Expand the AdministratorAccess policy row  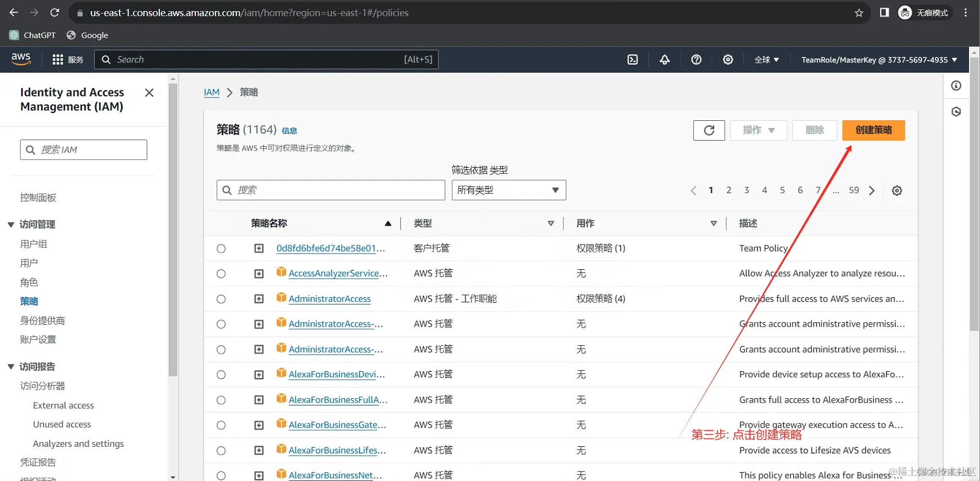coord(259,299)
